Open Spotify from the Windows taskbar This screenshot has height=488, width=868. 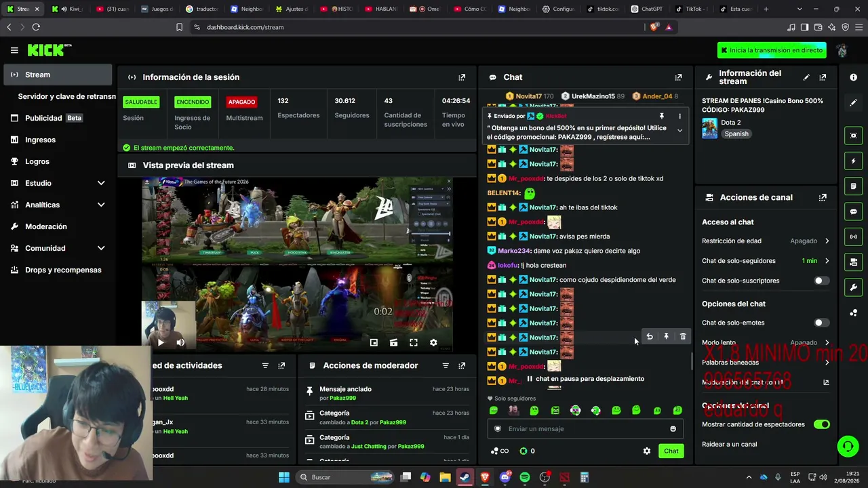(525, 477)
